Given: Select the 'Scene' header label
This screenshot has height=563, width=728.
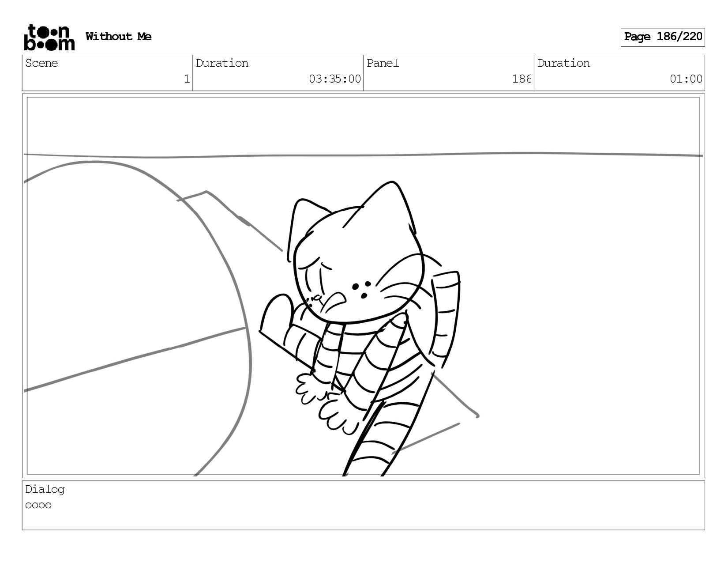Looking at the screenshot, I should (x=41, y=63).
